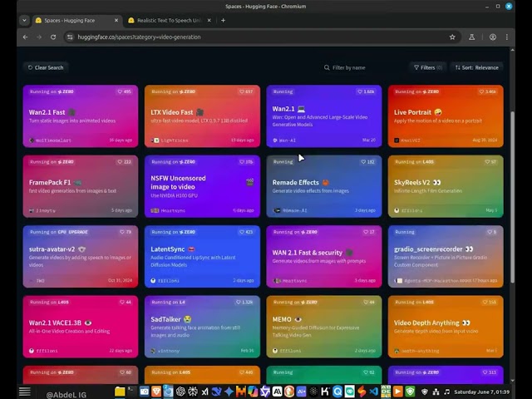Click the Remade-AI owner name
This screenshot has height=399, width=532.
pyautogui.click(x=294, y=210)
